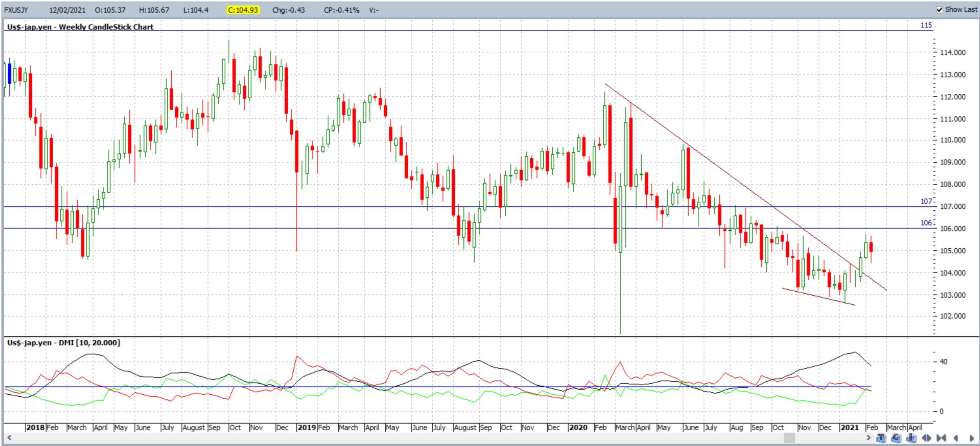Click the expand outward double-arrow icon
980x446 pixels.
pyautogui.click(x=926, y=438)
